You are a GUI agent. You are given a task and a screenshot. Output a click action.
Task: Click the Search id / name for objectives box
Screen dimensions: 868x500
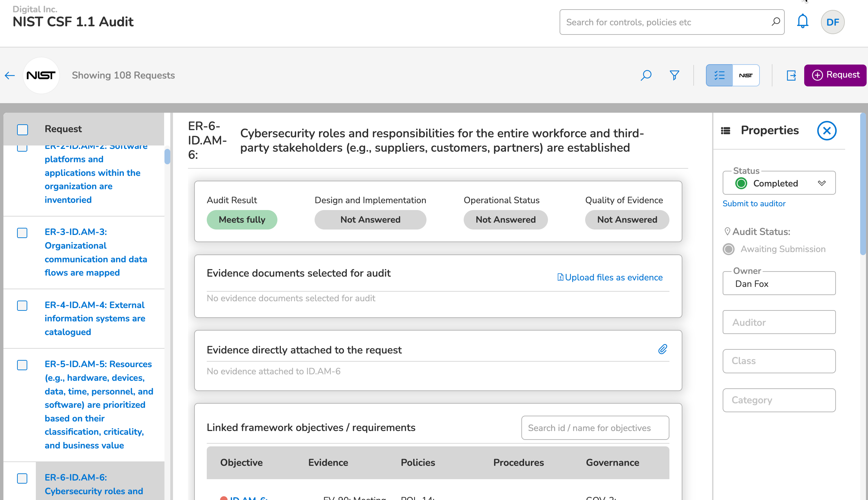point(595,428)
